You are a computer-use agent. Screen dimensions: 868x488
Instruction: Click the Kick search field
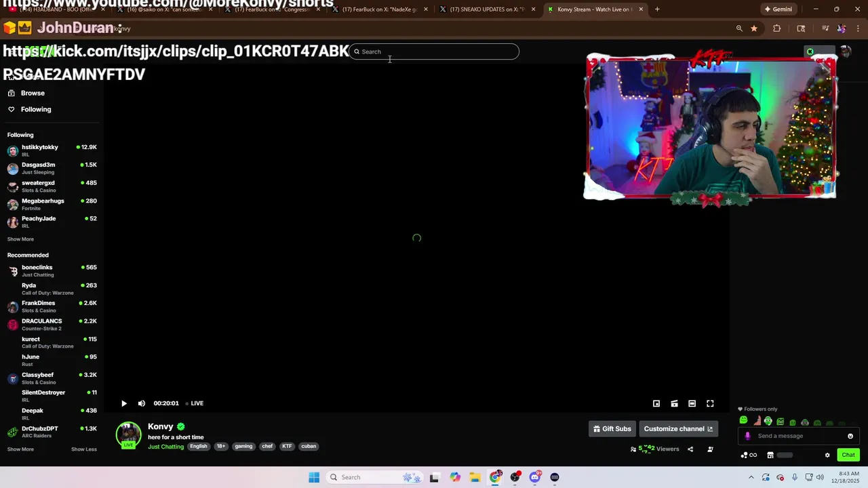coord(434,52)
